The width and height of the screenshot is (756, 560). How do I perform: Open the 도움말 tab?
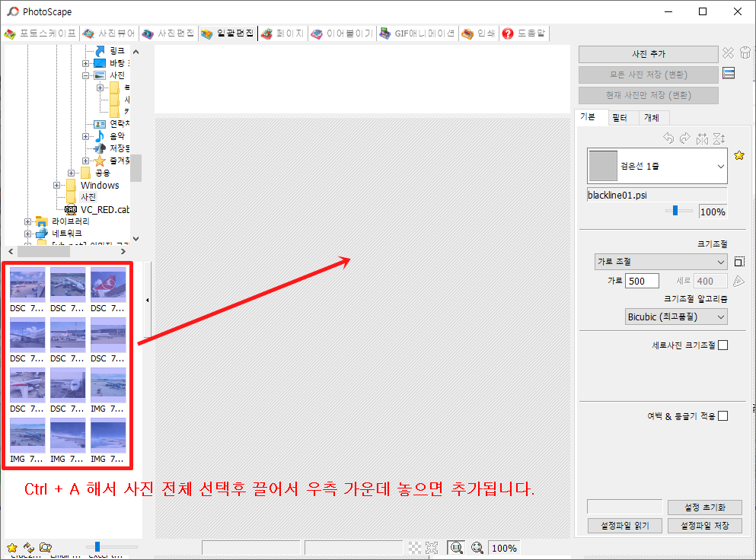[x=524, y=33]
